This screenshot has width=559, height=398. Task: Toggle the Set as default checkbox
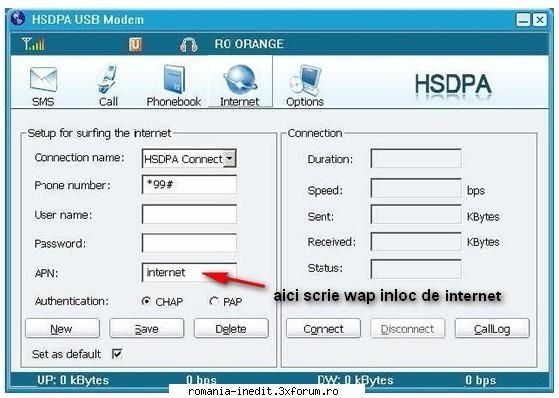click(117, 354)
